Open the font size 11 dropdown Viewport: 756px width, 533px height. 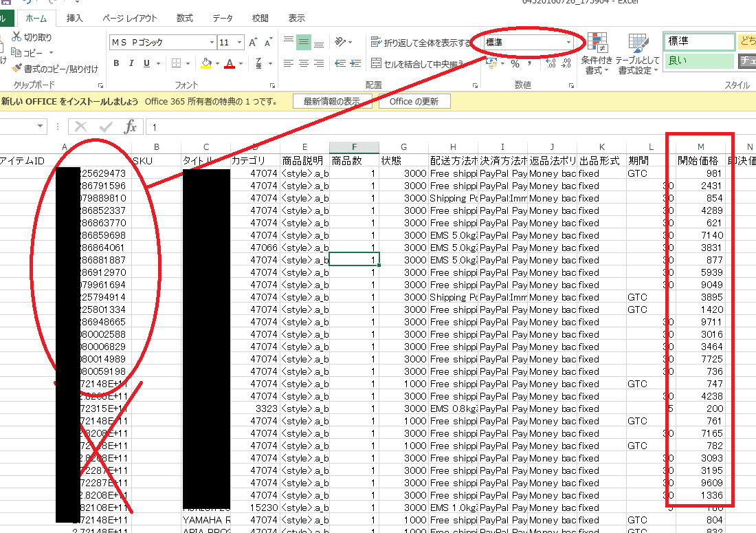(239, 43)
